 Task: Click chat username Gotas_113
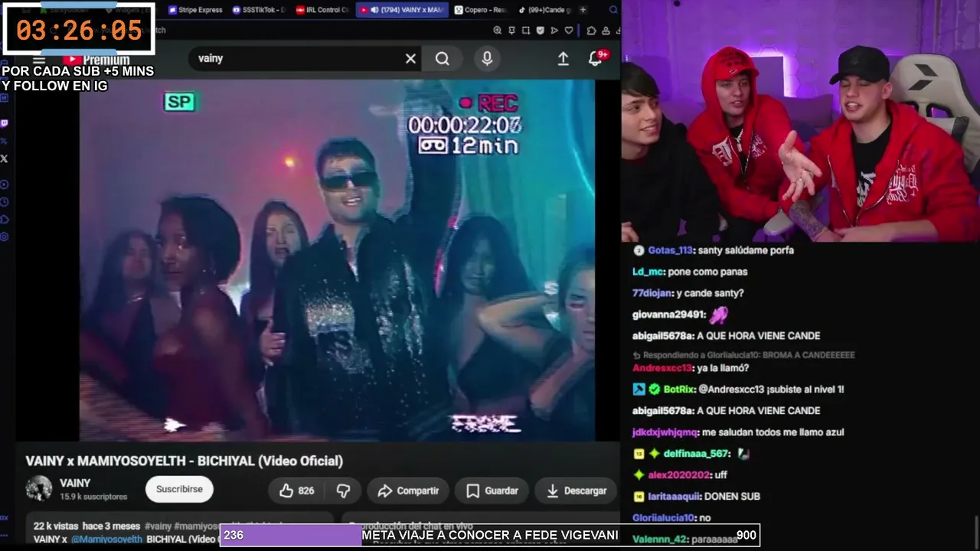669,250
